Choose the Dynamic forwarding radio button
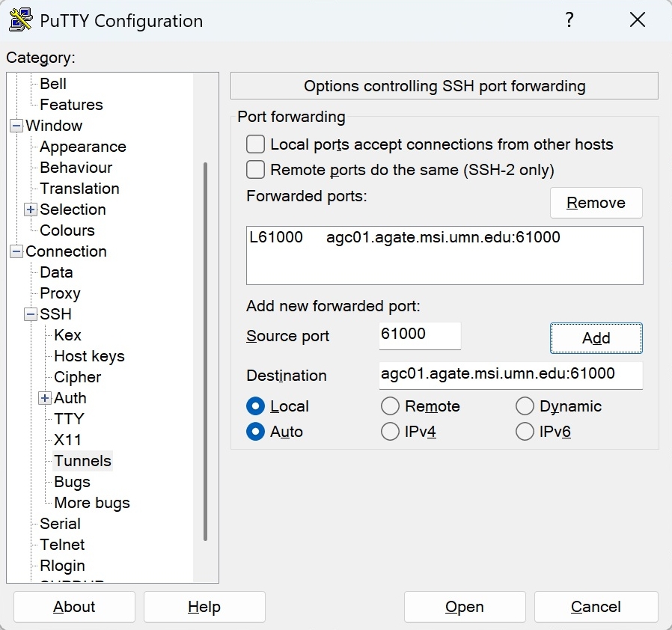 click(525, 406)
